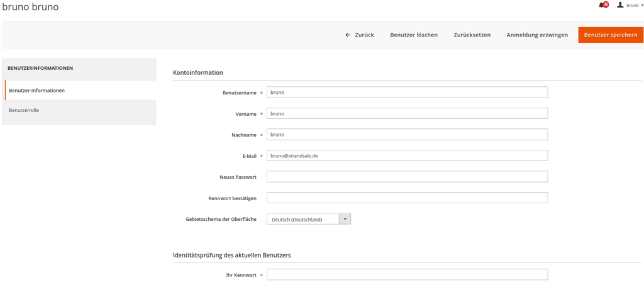Click the Anmeldung erzwingen button
This screenshot has height=287, width=644.
click(537, 35)
